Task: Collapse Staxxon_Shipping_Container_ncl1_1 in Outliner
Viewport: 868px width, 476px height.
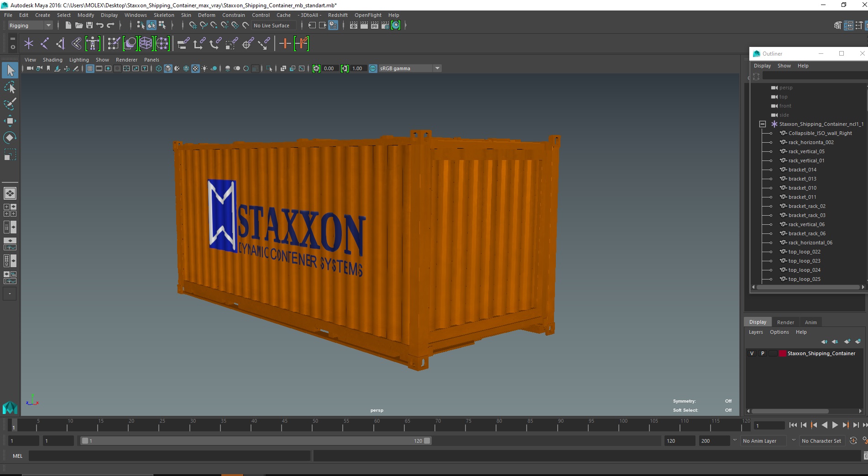Action: click(x=763, y=124)
